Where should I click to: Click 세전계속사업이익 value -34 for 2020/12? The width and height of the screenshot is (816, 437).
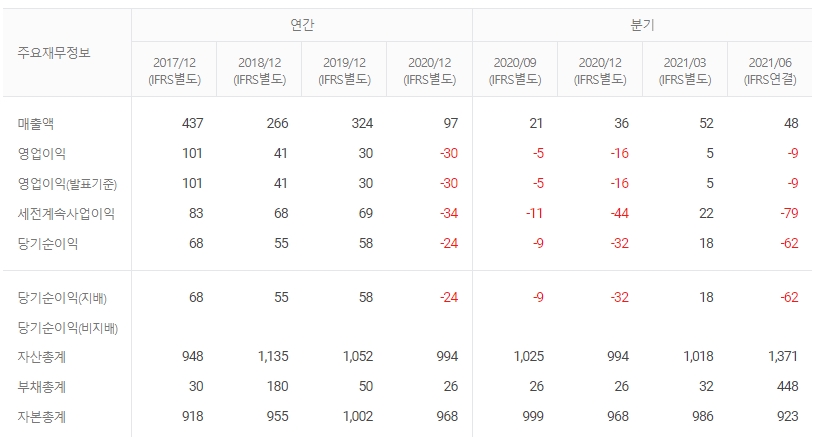tap(449, 213)
